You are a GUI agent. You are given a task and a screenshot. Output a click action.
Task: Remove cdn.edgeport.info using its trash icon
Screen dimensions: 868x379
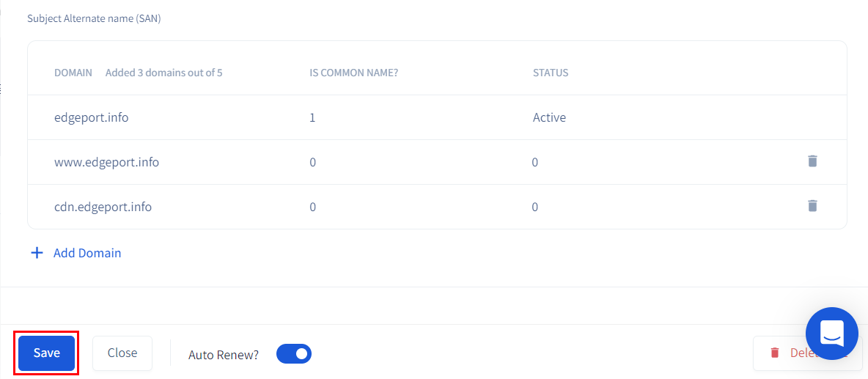click(x=812, y=206)
